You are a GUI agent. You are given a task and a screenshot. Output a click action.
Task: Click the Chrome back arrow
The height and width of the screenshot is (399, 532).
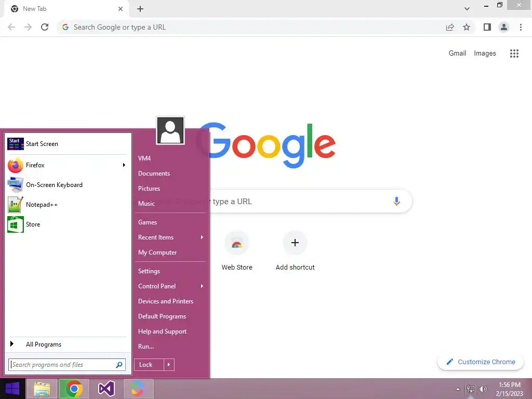click(x=11, y=27)
